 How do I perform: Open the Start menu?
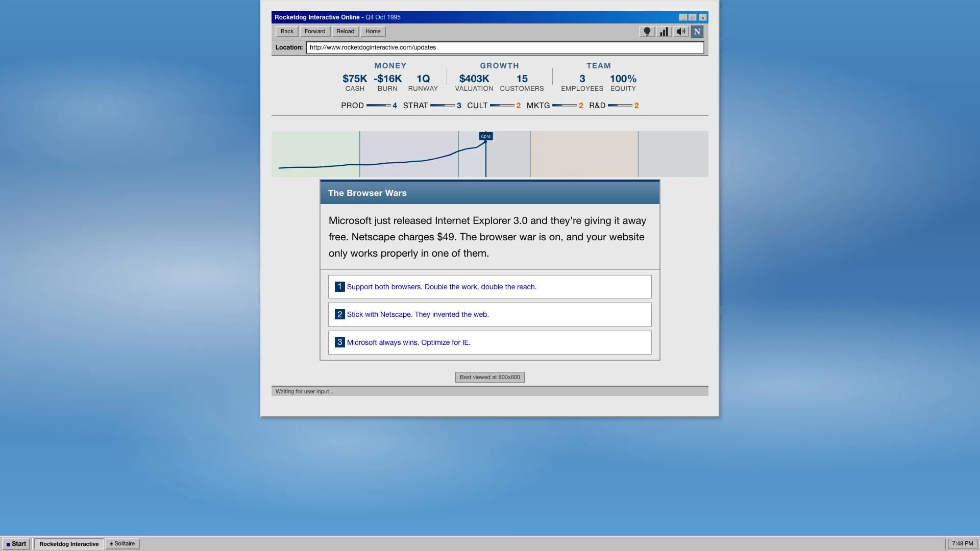point(16,544)
